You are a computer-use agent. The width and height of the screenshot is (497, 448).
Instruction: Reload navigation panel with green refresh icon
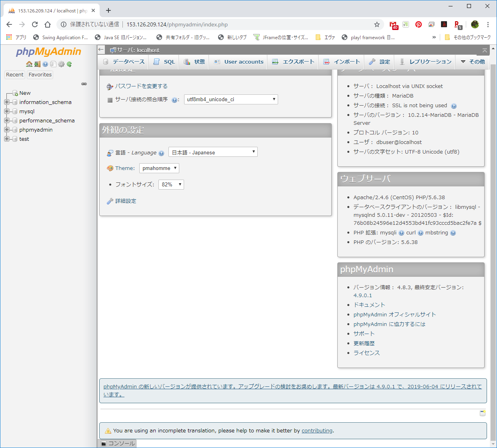[x=69, y=64]
